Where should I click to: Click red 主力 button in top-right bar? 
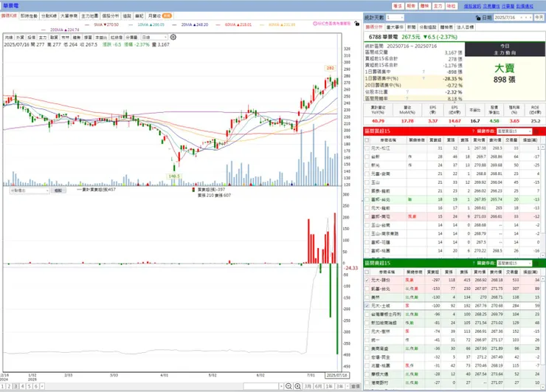(x=438, y=6)
